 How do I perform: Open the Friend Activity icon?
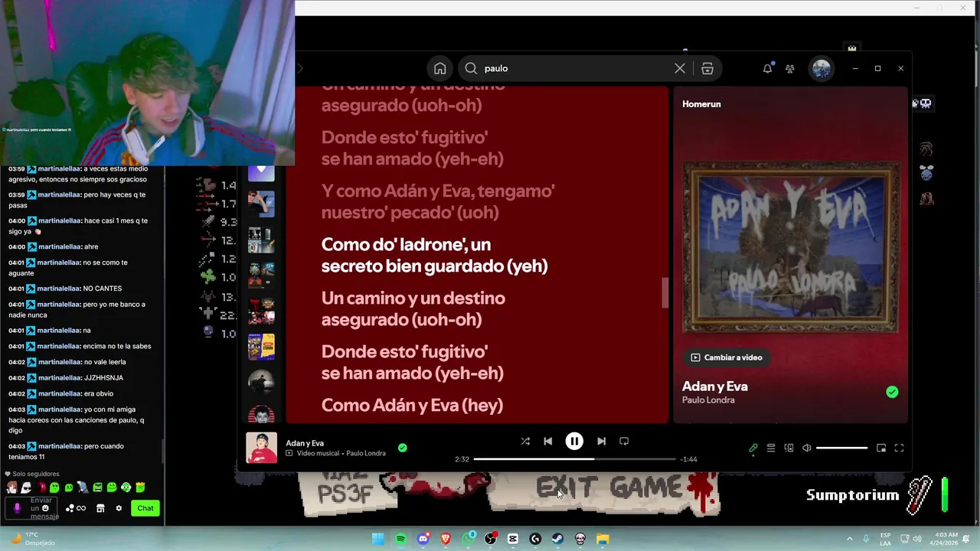pos(789,68)
